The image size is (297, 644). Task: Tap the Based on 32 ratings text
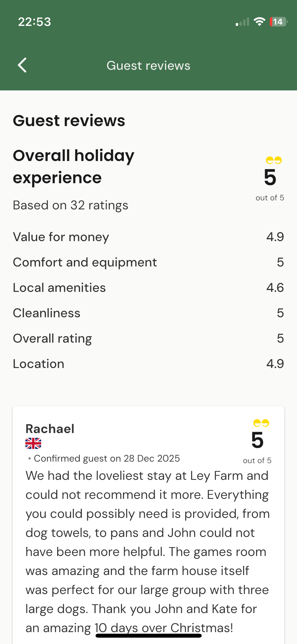click(70, 205)
